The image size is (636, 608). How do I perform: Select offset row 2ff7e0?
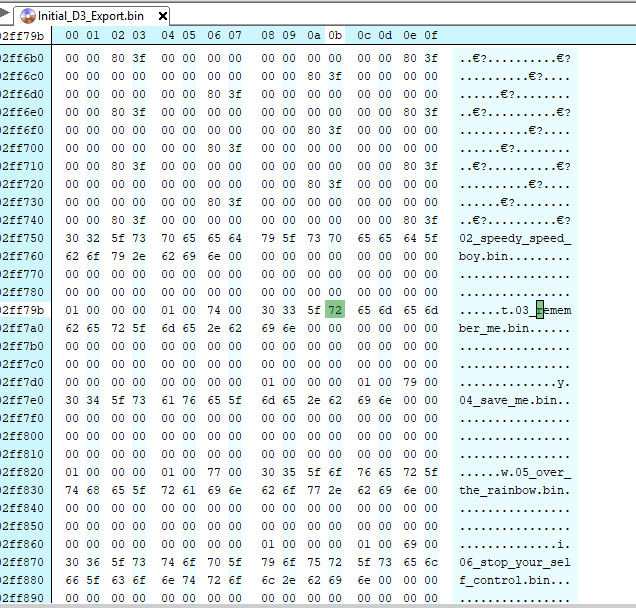coord(23,400)
